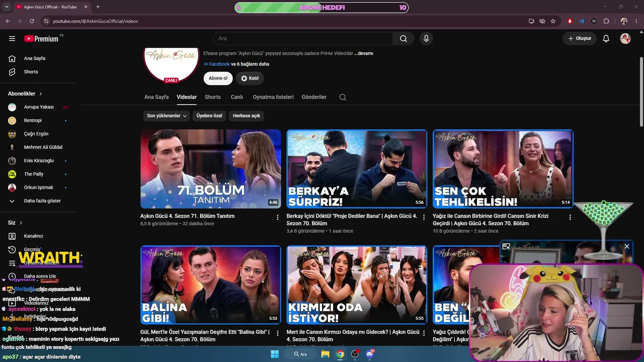
Task: Filter videos by Herkese açık
Action: (x=247, y=116)
